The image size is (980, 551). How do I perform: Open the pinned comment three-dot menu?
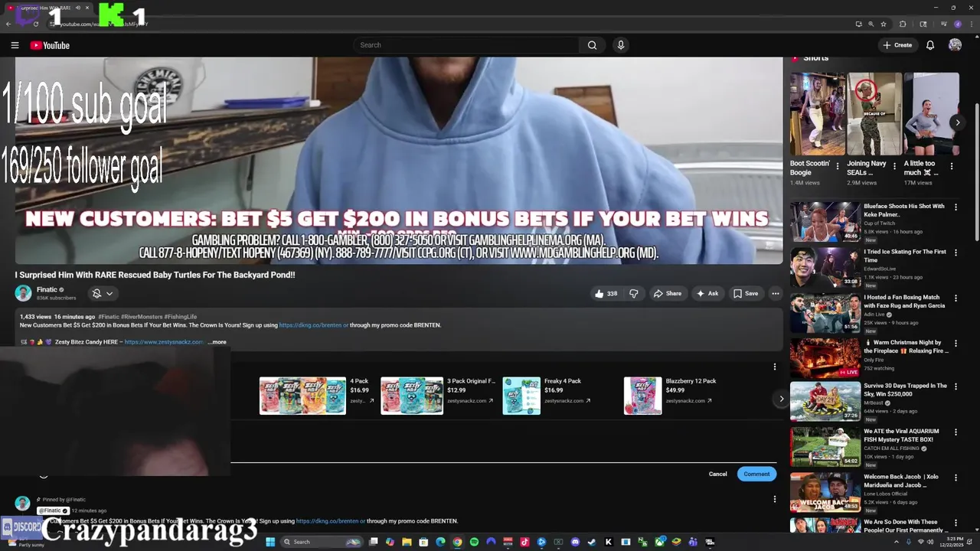774,499
